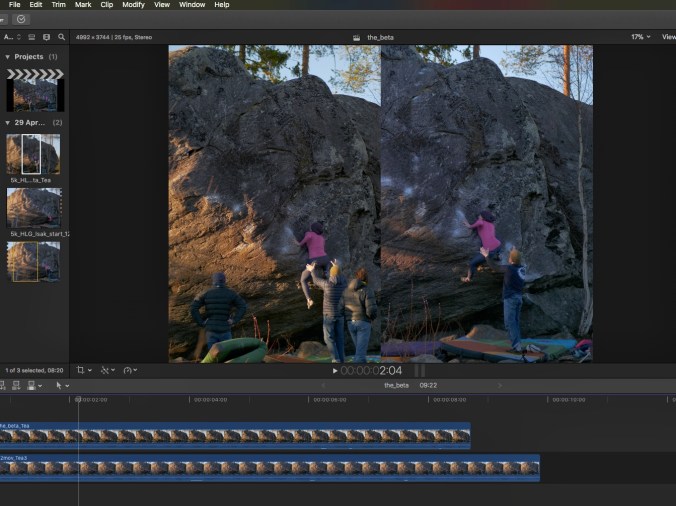Screen dimensions: 676x506
Task: Click the 00:00:04:00 mark on timeline ruler
Action: [210, 400]
